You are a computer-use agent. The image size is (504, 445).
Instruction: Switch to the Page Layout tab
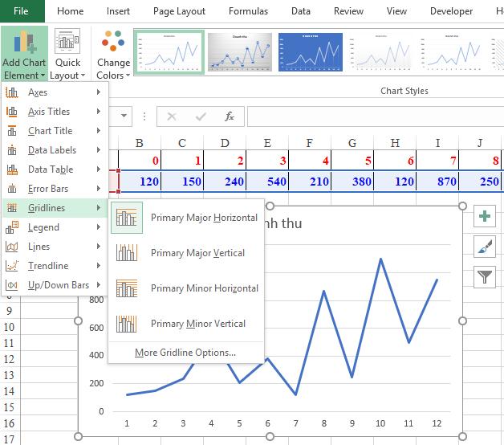point(179,11)
